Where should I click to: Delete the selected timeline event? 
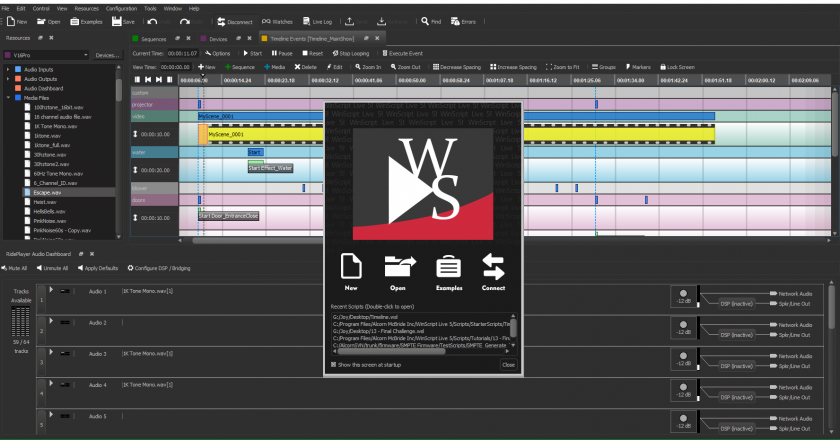305,67
